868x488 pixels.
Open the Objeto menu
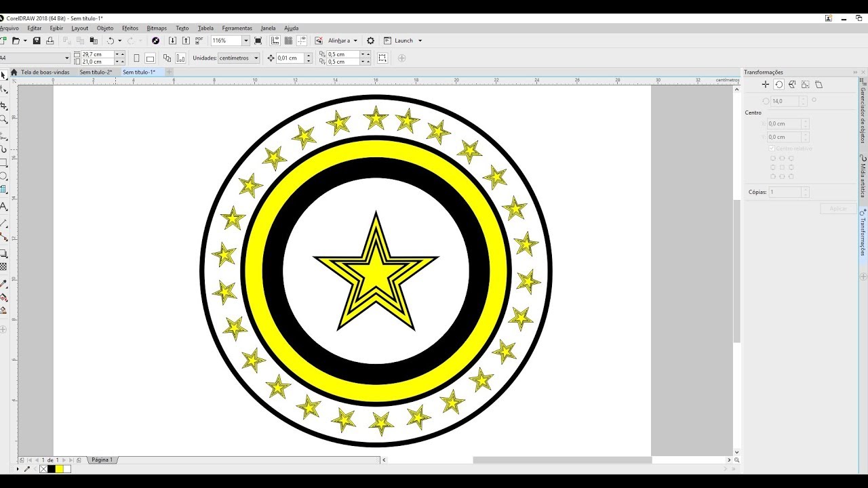[105, 28]
